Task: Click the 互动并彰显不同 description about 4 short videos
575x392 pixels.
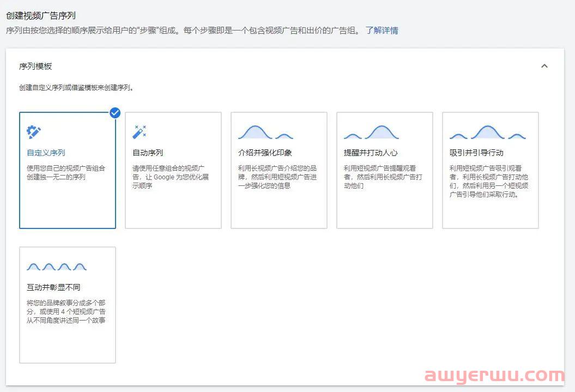Action: coord(66,311)
